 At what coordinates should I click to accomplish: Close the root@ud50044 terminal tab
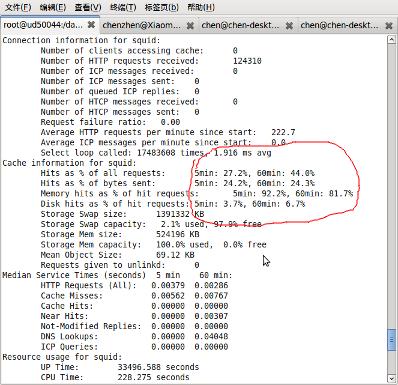point(91,25)
